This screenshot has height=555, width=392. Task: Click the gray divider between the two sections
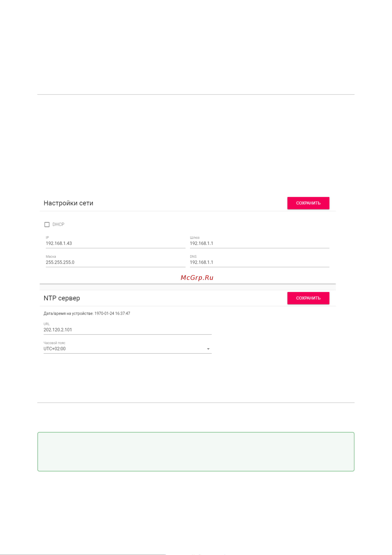click(x=187, y=287)
